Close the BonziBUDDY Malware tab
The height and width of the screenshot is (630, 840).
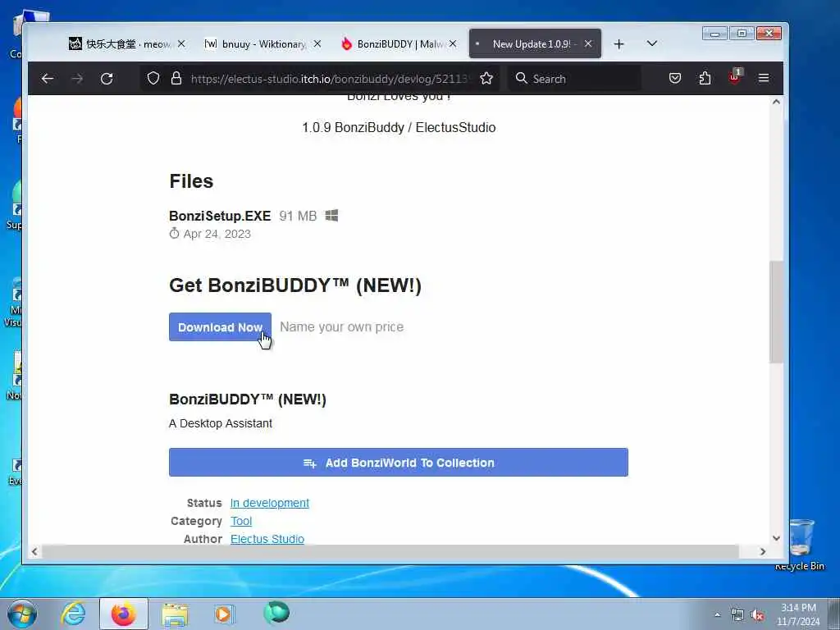tap(453, 44)
